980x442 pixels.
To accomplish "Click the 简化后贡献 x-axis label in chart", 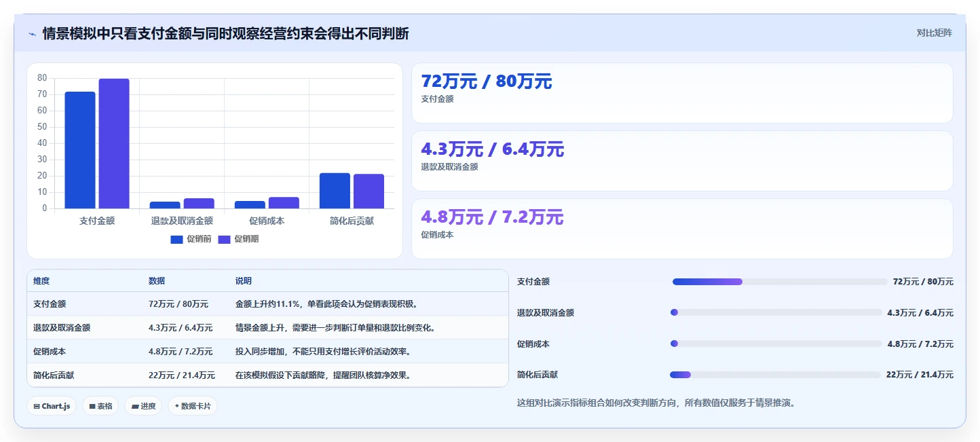I will pyautogui.click(x=352, y=221).
